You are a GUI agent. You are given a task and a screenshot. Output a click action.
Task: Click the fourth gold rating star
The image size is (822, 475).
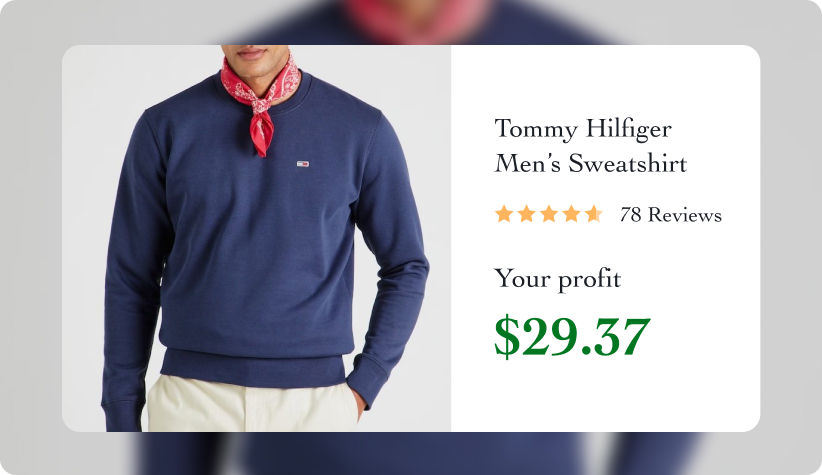(571, 214)
